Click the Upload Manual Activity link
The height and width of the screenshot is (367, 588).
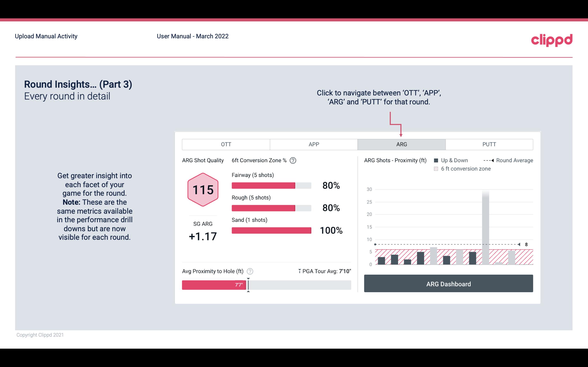[x=47, y=36]
